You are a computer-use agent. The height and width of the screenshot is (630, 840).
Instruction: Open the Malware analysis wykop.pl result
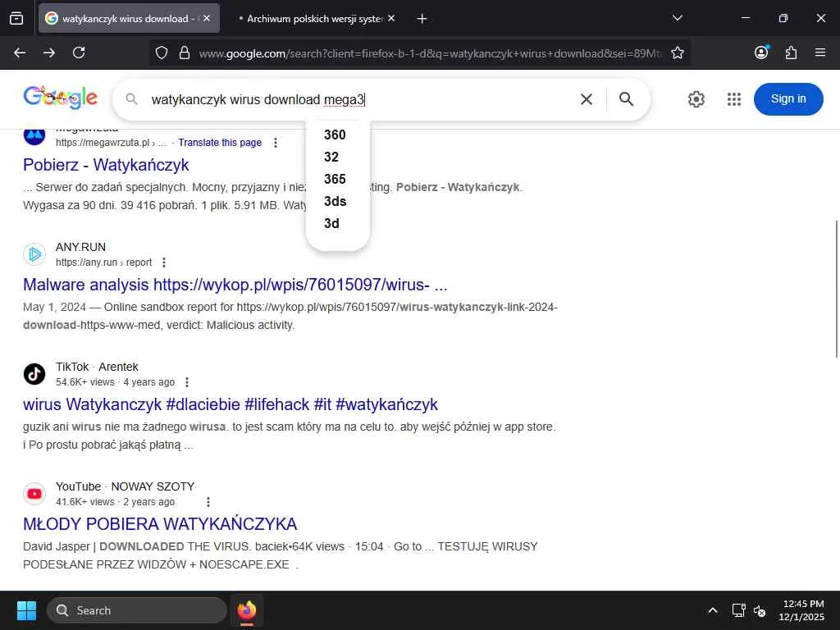click(235, 285)
